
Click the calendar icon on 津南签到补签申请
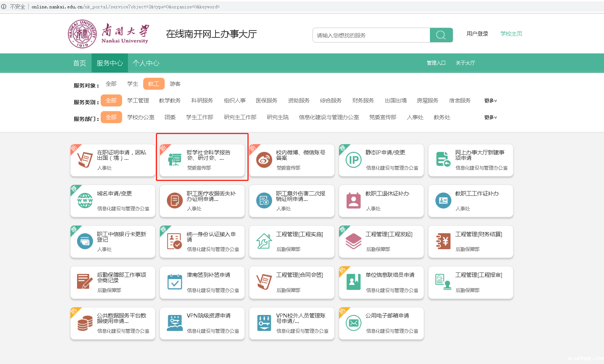(x=174, y=281)
